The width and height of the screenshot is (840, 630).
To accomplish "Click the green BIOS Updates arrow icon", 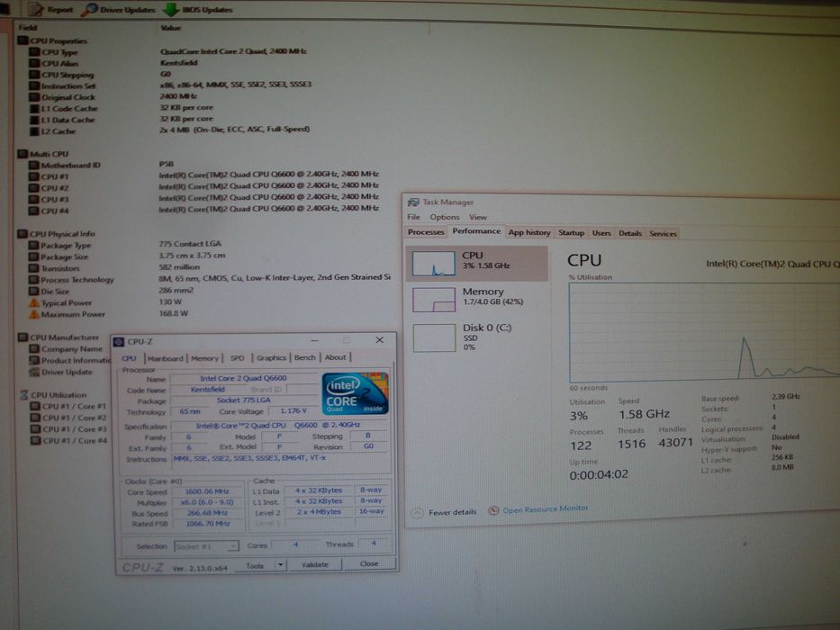I will pyautogui.click(x=171, y=9).
